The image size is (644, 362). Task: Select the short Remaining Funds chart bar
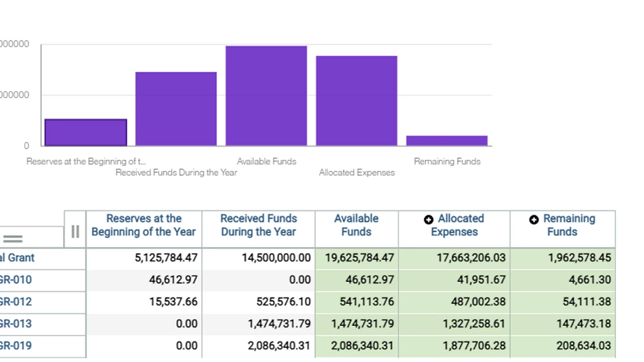point(447,141)
